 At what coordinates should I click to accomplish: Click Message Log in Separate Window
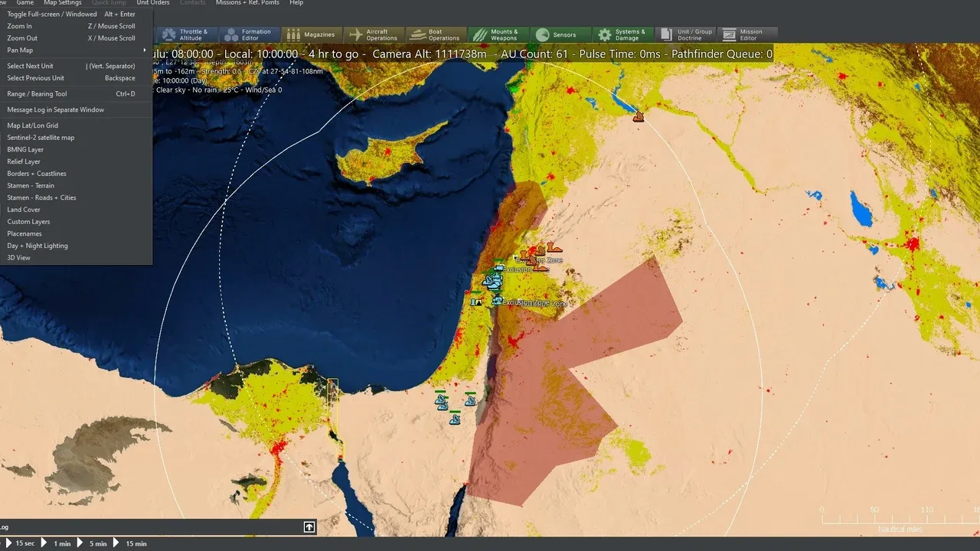tap(55, 109)
